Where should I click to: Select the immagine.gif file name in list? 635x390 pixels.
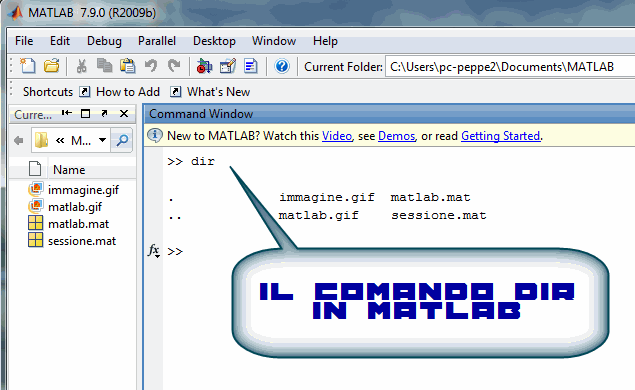83,190
